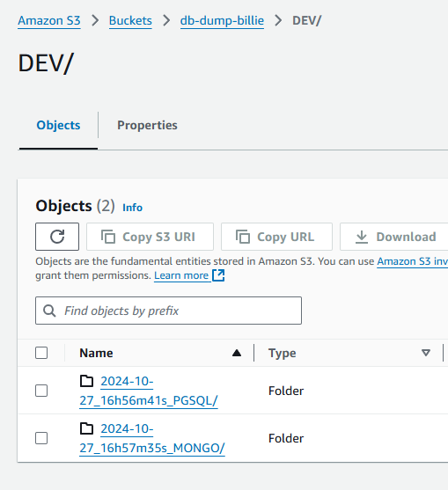Open the Buckets breadcrumb link
The image size is (448, 490).
[x=130, y=20]
